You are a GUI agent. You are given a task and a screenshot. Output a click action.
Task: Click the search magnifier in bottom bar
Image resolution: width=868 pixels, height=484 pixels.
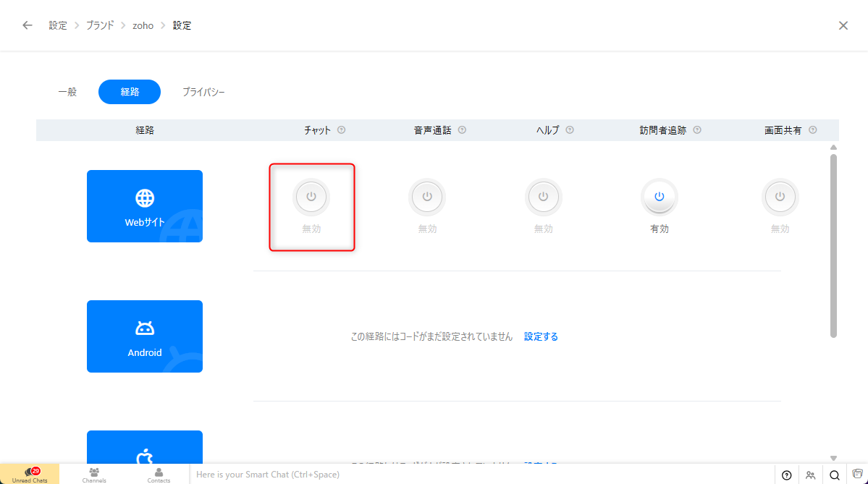[x=834, y=475]
